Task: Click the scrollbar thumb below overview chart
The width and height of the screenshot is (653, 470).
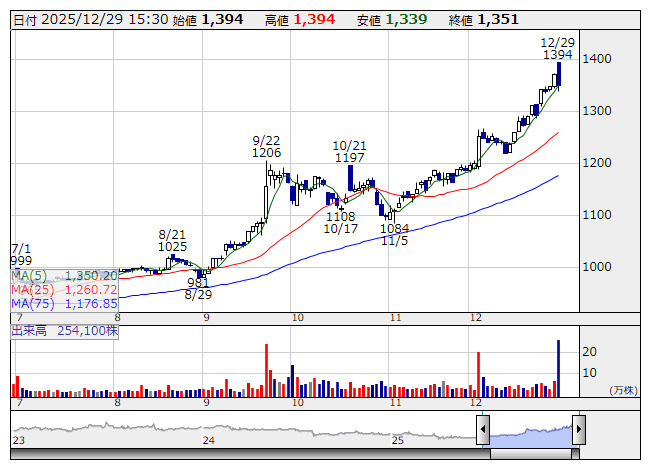Action: click(x=530, y=454)
